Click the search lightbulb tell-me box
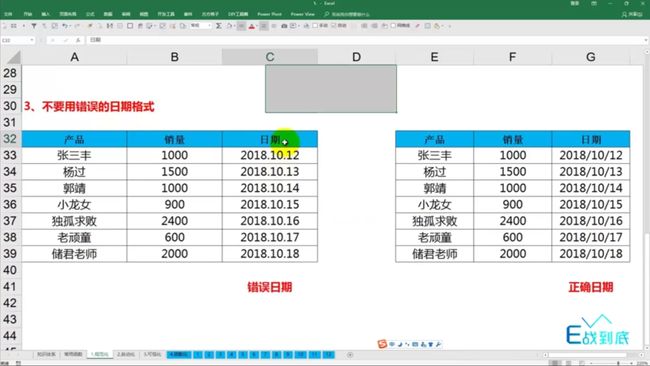 point(347,14)
